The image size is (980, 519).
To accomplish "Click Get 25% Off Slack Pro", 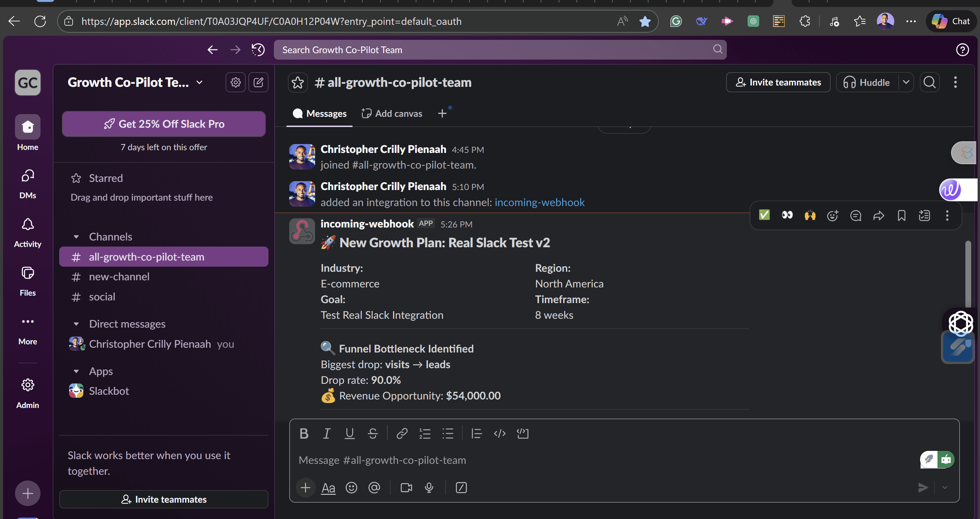I will pos(164,124).
